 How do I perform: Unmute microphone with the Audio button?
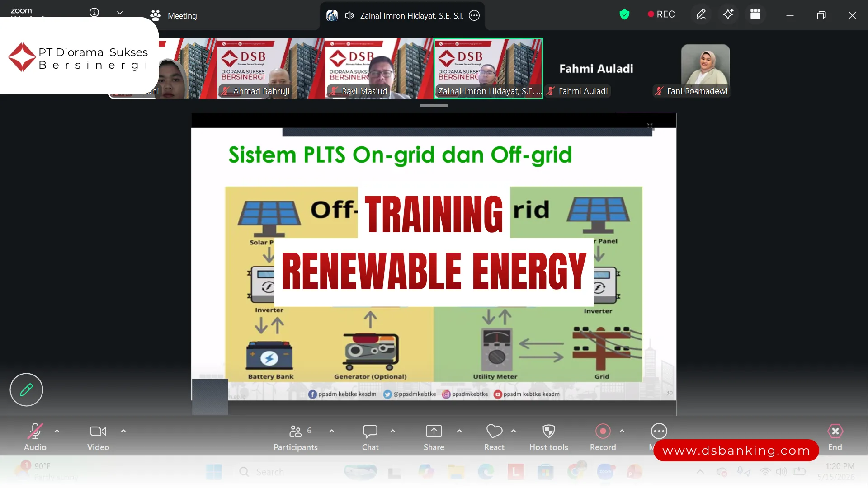(35, 437)
